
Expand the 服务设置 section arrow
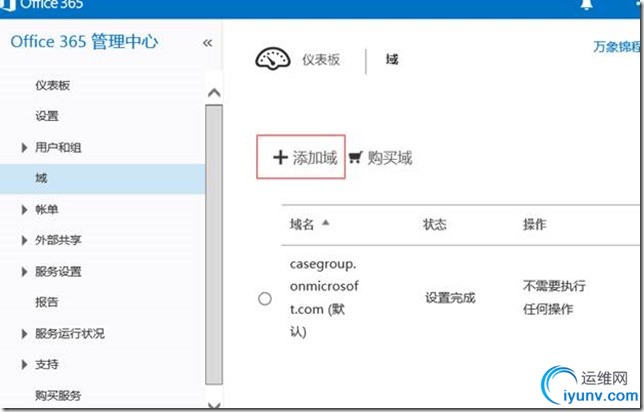pos(24,272)
